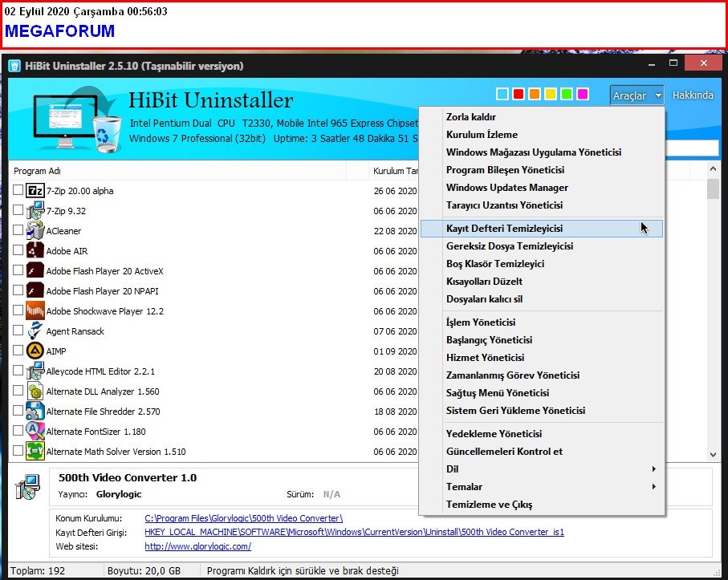Open Hizmet Yöneticisi
The height and width of the screenshot is (580, 728).
542,357
